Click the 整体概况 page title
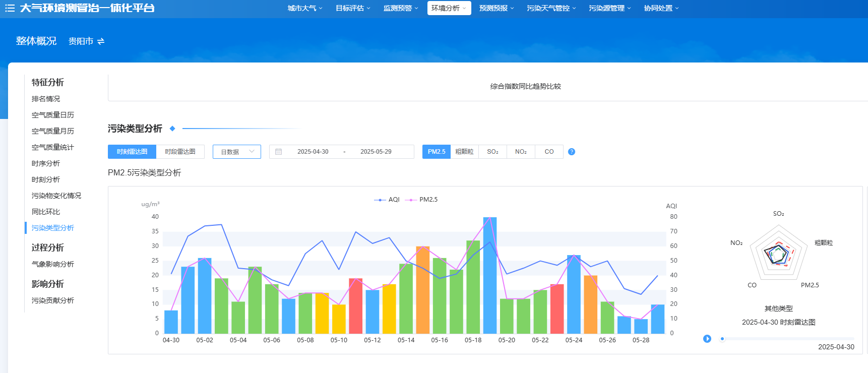 click(x=36, y=41)
